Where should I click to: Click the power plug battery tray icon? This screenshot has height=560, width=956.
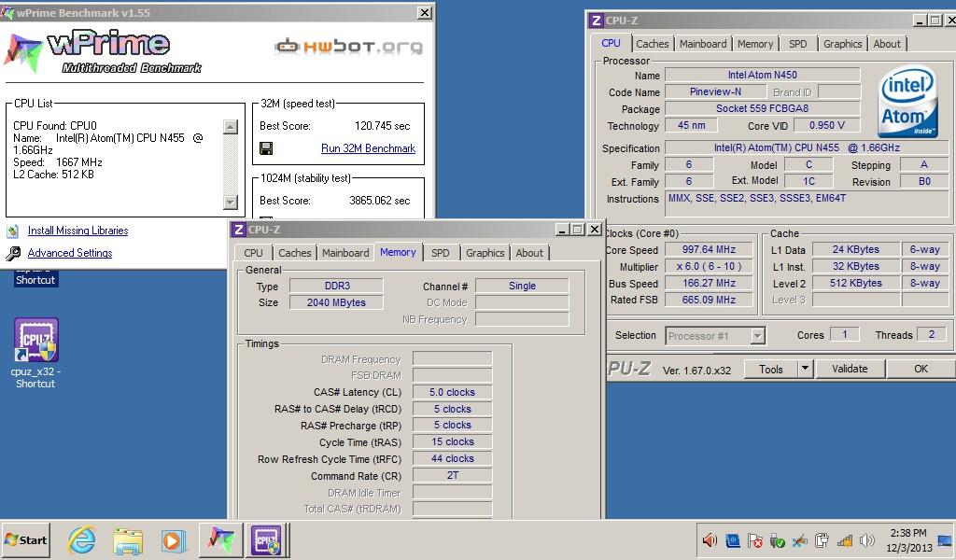pos(822,540)
